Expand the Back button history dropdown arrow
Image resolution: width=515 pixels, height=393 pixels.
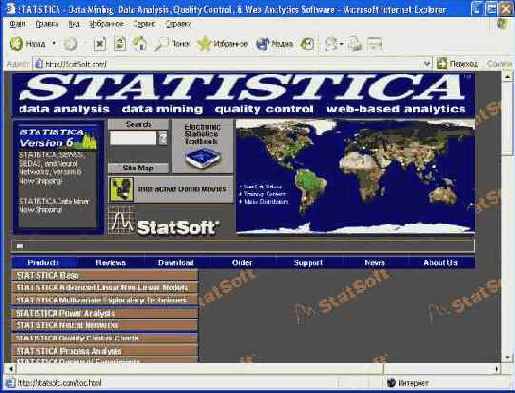(x=54, y=44)
